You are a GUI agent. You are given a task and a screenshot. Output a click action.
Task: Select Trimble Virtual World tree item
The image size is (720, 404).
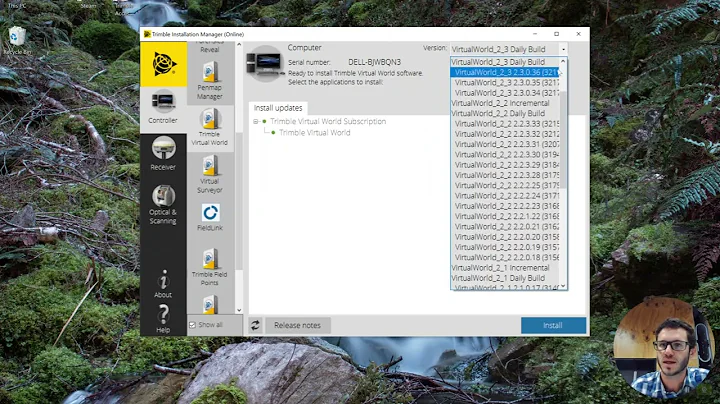tap(315, 132)
